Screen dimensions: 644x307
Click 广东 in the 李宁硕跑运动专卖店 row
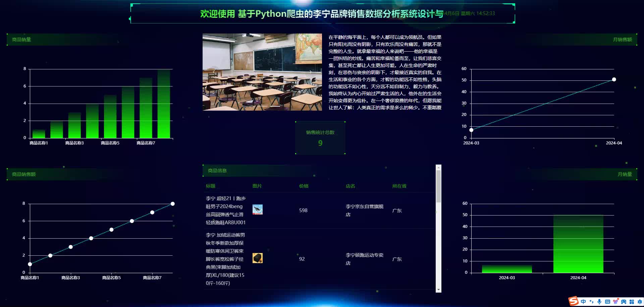(397, 259)
